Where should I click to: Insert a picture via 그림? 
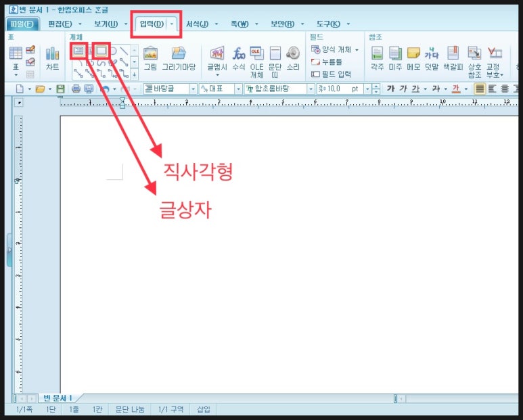pos(150,58)
